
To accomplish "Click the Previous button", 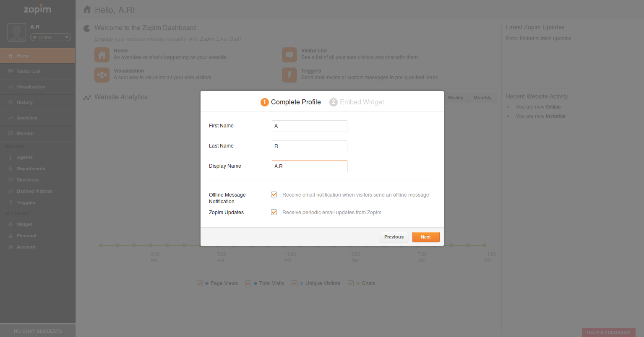I will pyautogui.click(x=394, y=237).
